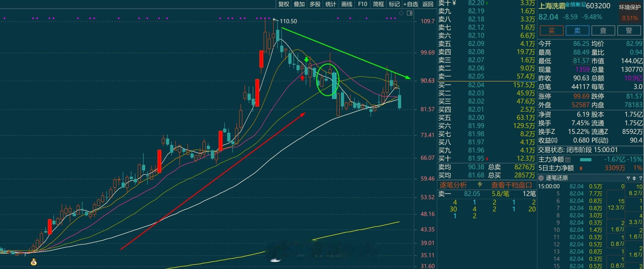Click the green up arrow beside 卖十 price

click(487, 3)
